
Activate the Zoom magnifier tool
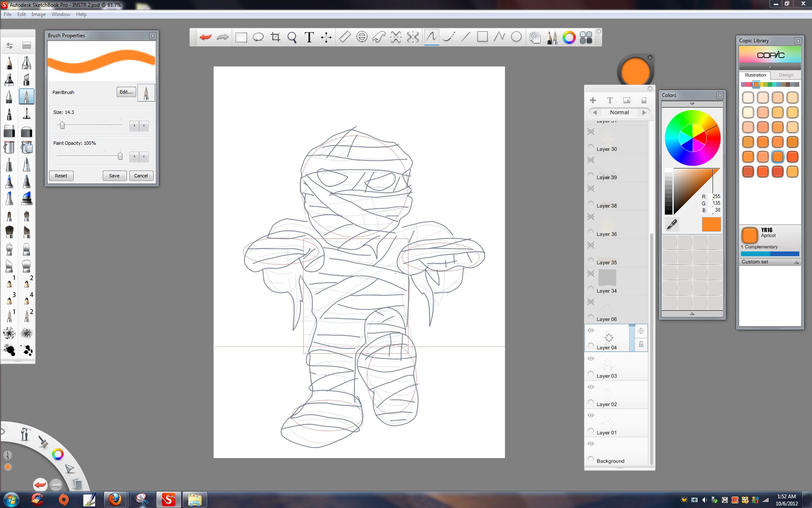pos(292,37)
